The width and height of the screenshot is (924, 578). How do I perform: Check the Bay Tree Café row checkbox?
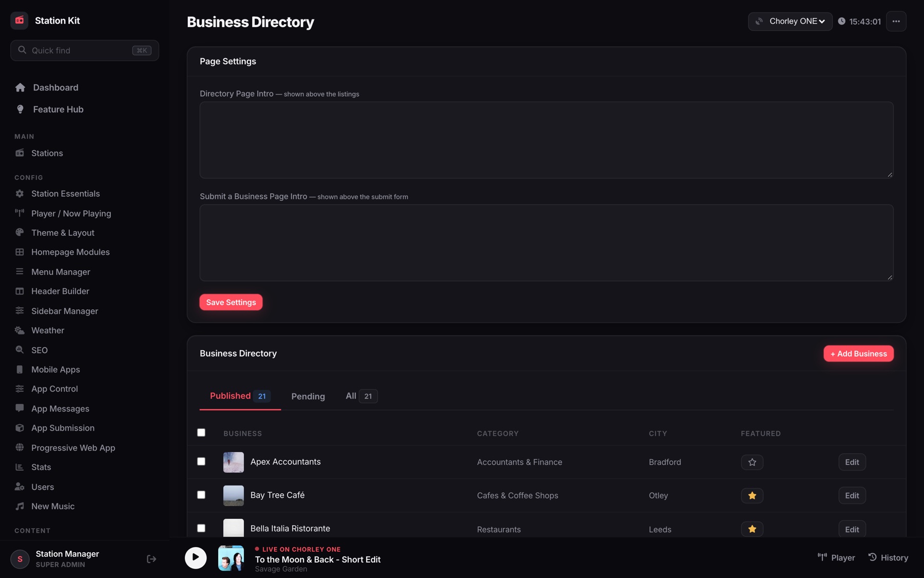pos(201,495)
